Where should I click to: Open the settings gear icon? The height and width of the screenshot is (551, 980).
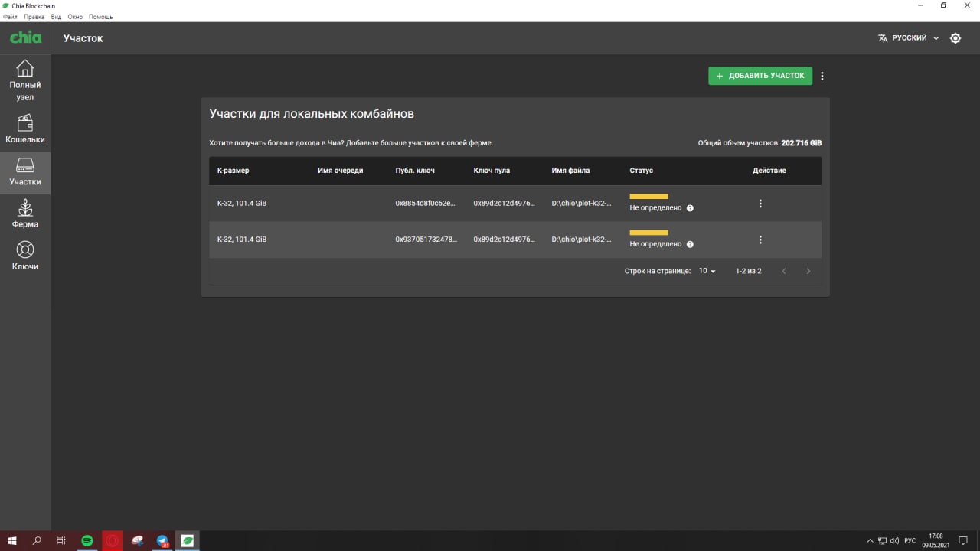click(955, 38)
